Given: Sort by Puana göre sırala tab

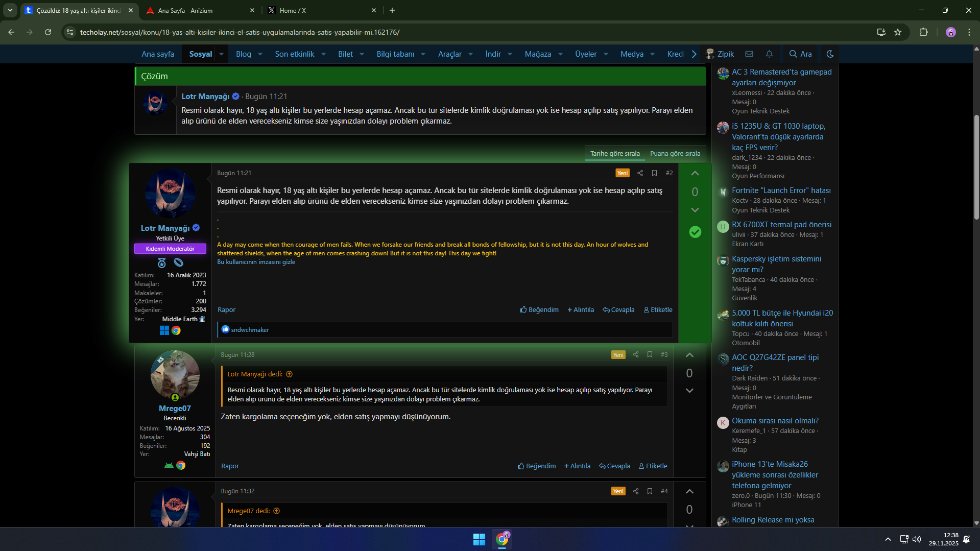Looking at the screenshot, I should 675,153.
